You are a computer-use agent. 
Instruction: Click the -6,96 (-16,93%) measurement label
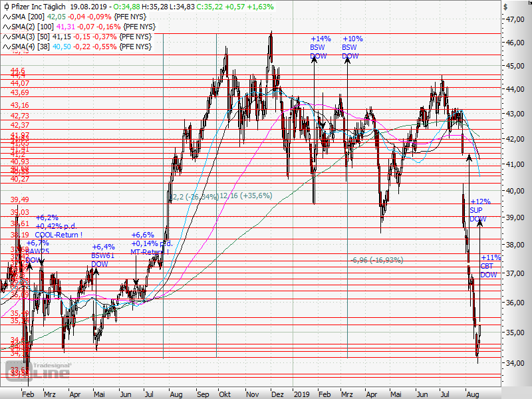[x=377, y=260]
